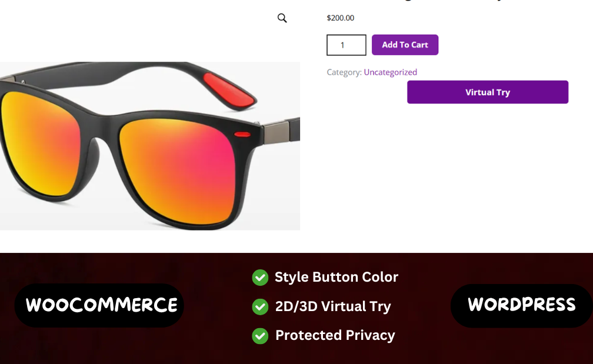This screenshot has width=593, height=364.
Task: Click the Style Button Color feature text
Action: [x=337, y=277]
